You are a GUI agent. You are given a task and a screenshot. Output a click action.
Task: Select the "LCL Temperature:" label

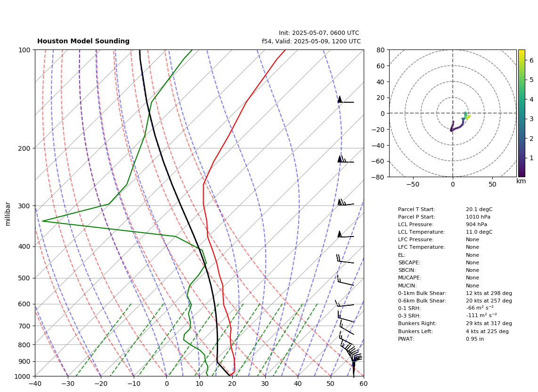pos(421,232)
